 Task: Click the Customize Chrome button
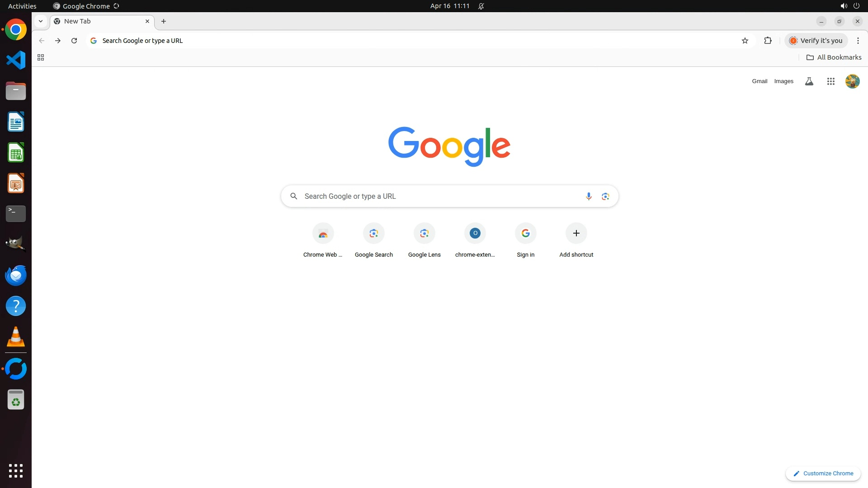point(823,473)
